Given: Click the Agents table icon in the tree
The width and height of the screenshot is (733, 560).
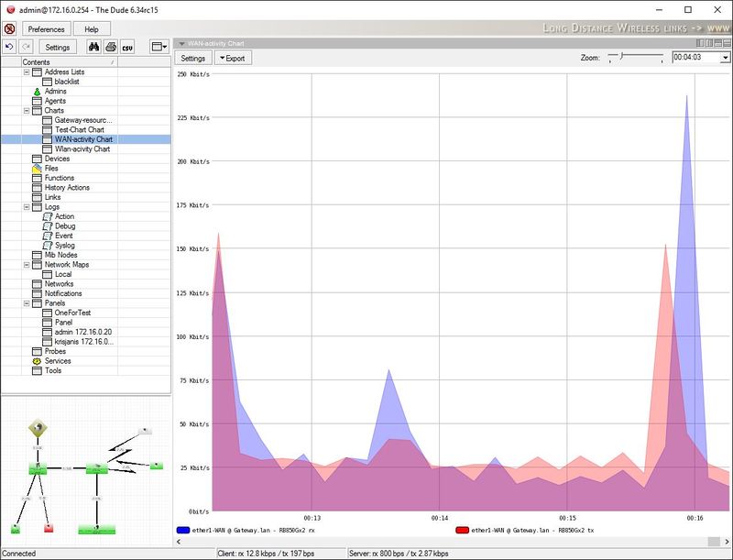Looking at the screenshot, I should 37,101.
